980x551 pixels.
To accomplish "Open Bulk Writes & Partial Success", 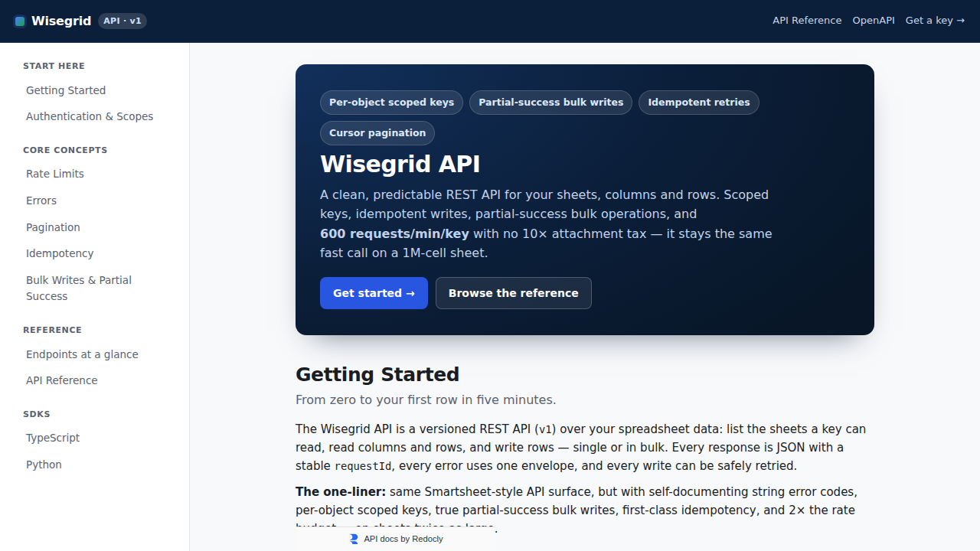I will click(x=79, y=288).
